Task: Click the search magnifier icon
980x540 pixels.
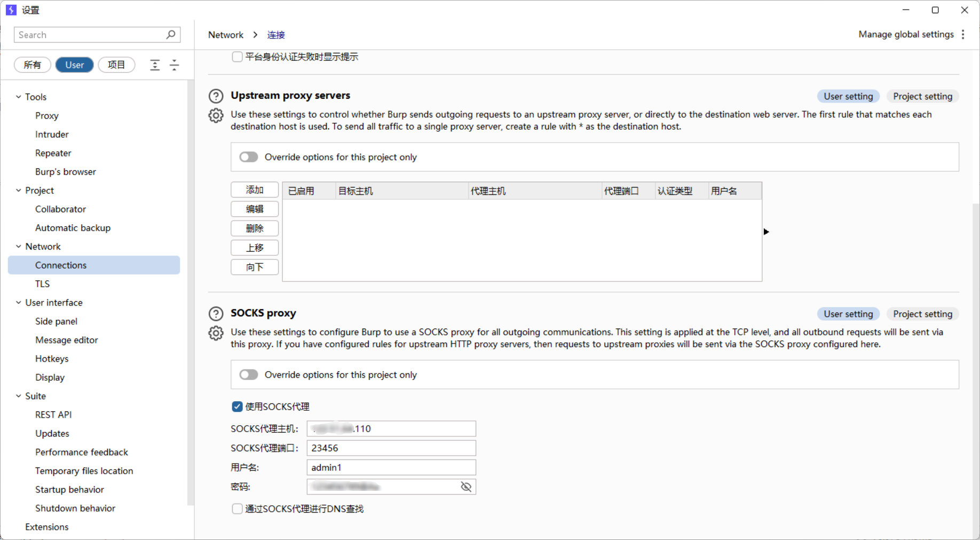Action: coord(171,35)
